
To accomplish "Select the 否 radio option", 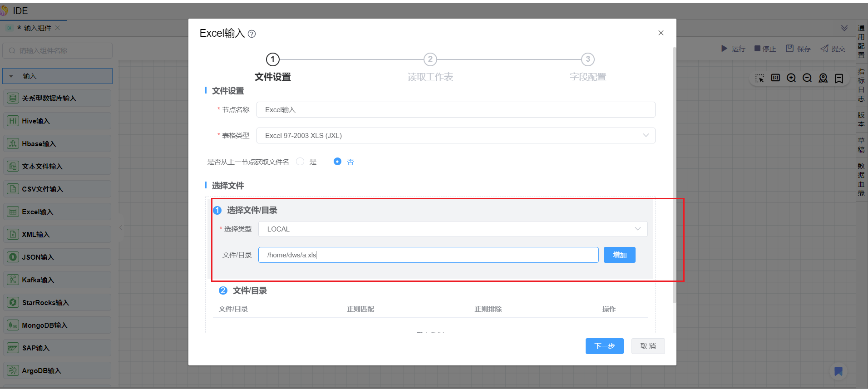I will click(337, 162).
